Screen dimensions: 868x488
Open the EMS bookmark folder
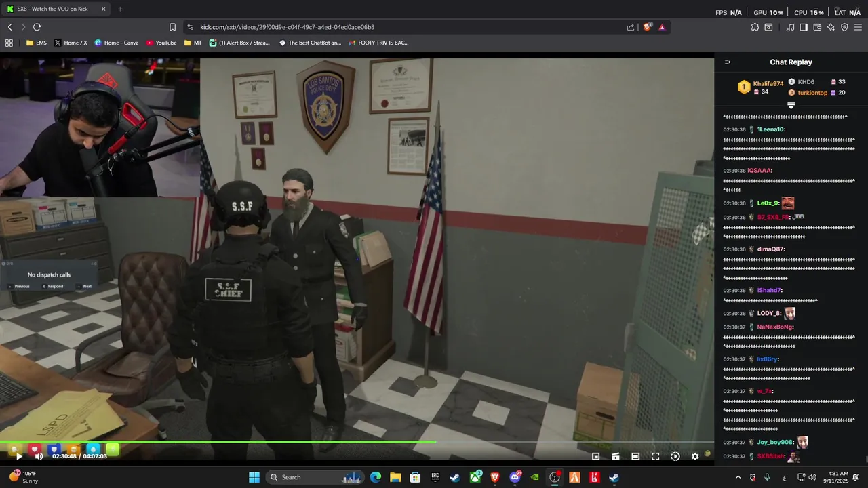point(37,43)
